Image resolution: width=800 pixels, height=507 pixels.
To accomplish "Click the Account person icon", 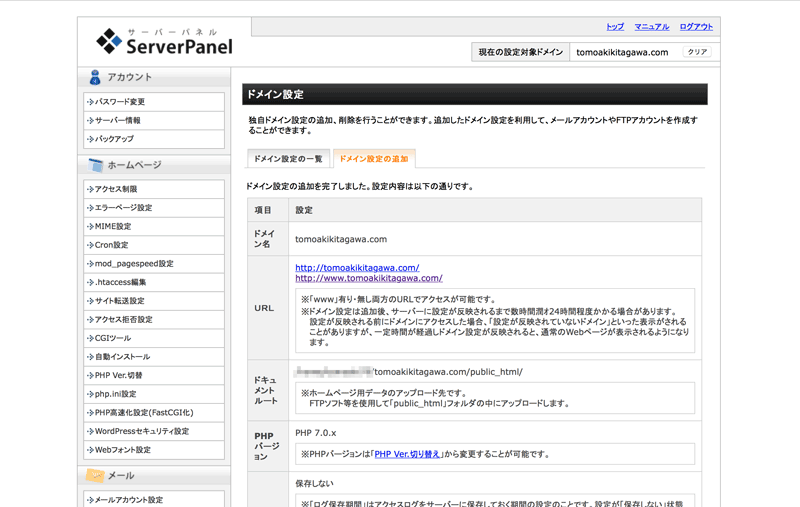I will (95, 78).
